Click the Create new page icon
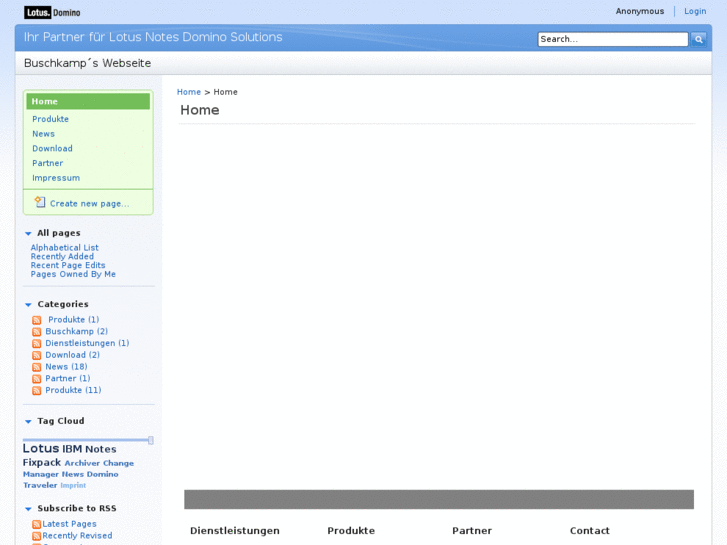 (40, 202)
